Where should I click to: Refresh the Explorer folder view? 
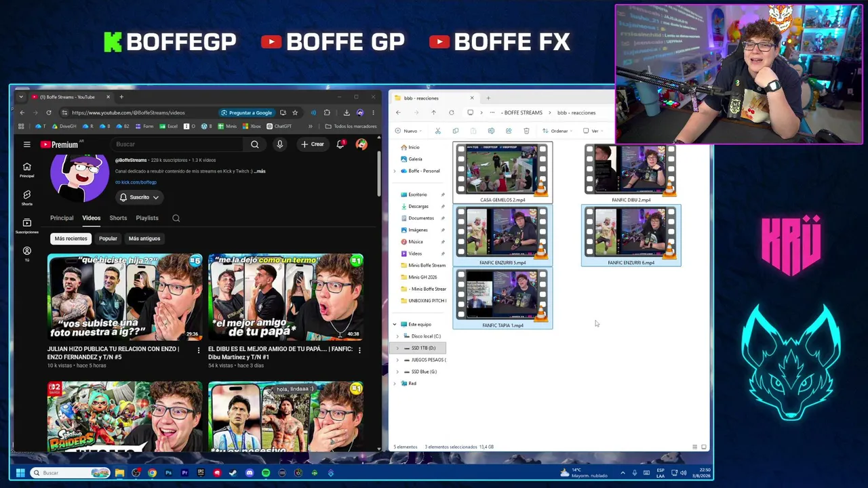[x=451, y=113]
